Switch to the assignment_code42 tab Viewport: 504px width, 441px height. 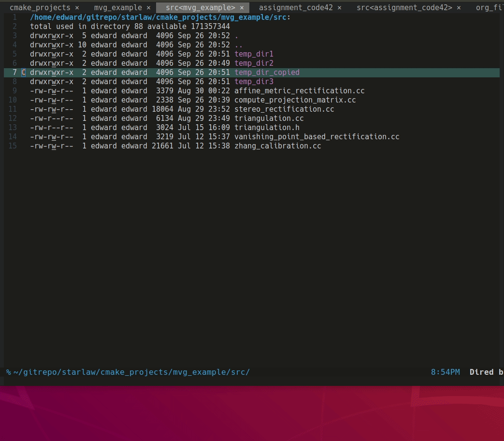(x=296, y=7)
